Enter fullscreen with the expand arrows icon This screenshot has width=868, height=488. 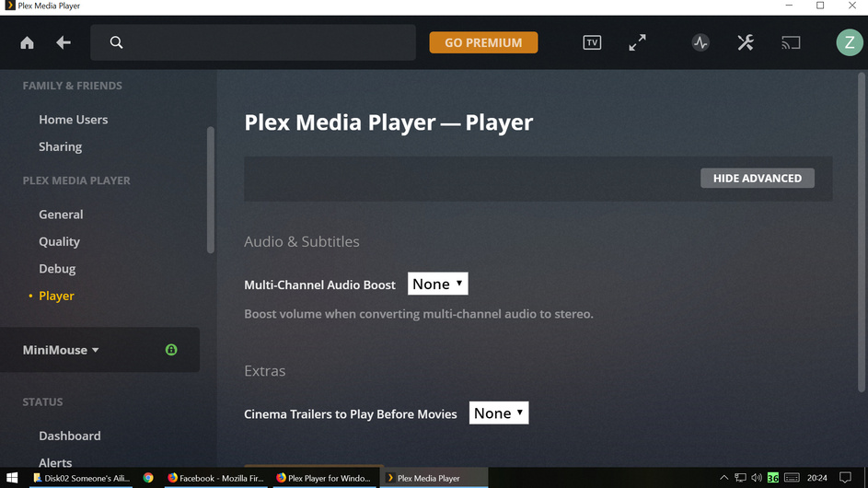pos(637,42)
